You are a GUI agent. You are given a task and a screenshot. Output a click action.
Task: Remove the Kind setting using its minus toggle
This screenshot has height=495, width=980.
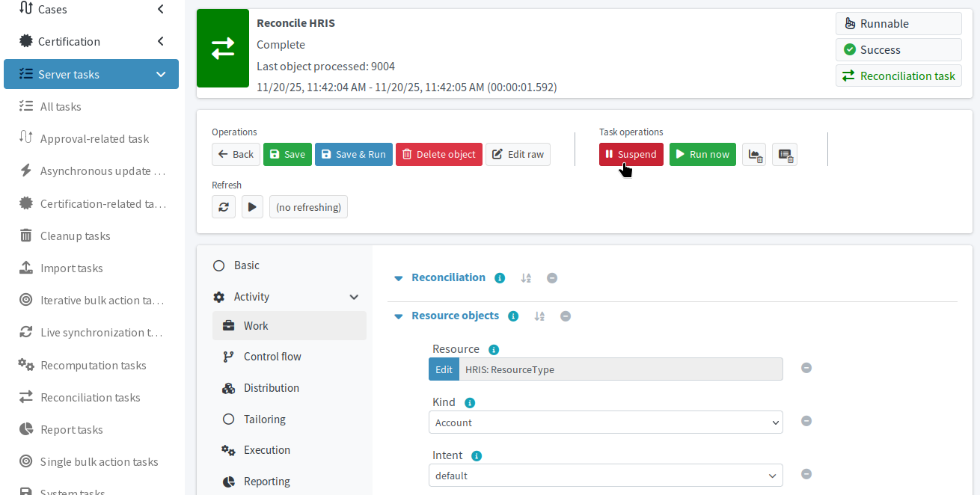click(806, 421)
